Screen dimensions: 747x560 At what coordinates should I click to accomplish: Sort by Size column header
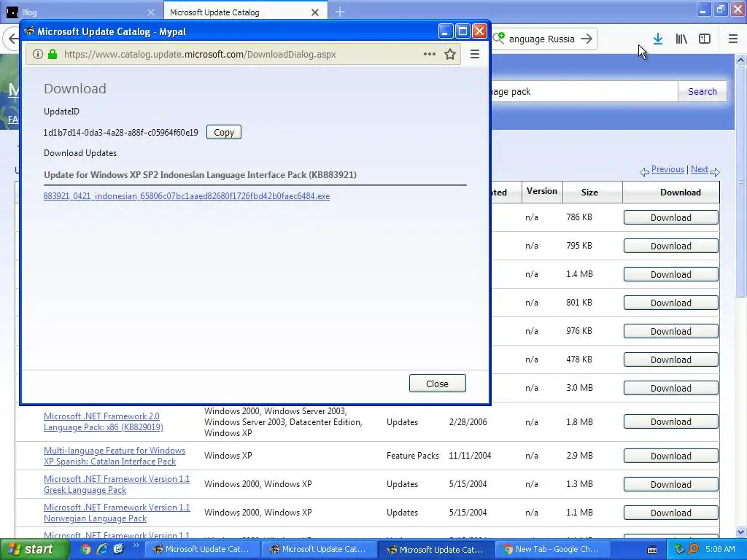pyautogui.click(x=589, y=192)
